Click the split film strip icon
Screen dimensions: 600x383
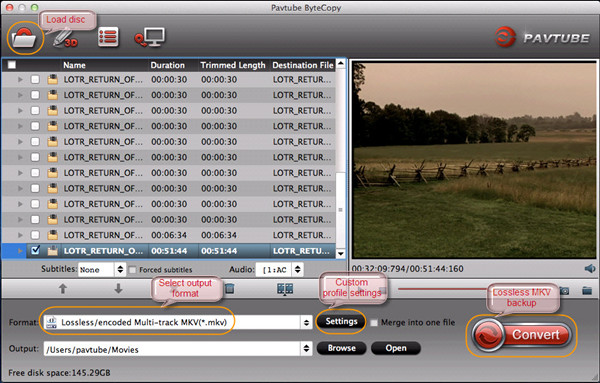(x=285, y=289)
